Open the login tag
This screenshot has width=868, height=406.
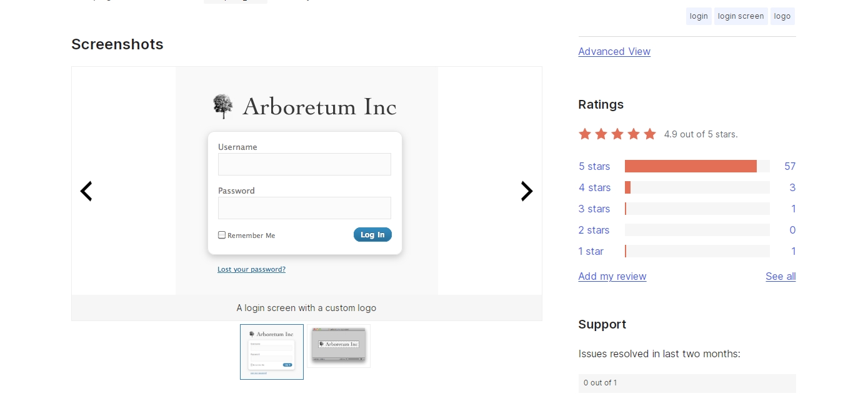tap(699, 16)
